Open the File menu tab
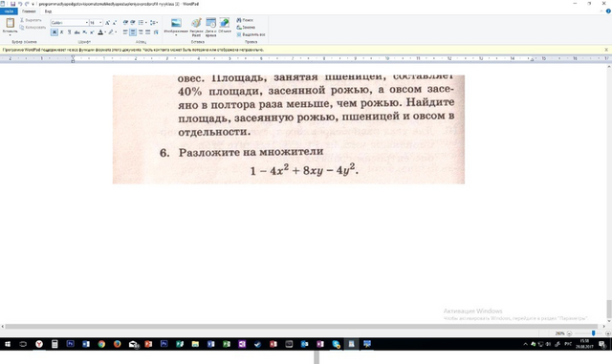Viewport: 612px width, 364px height. [x=9, y=11]
